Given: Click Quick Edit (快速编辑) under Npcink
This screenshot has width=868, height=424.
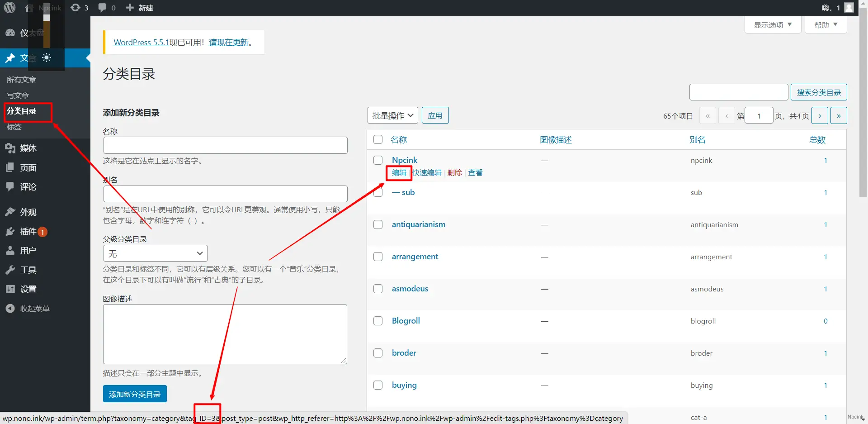Looking at the screenshot, I should click(x=427, y=172).
